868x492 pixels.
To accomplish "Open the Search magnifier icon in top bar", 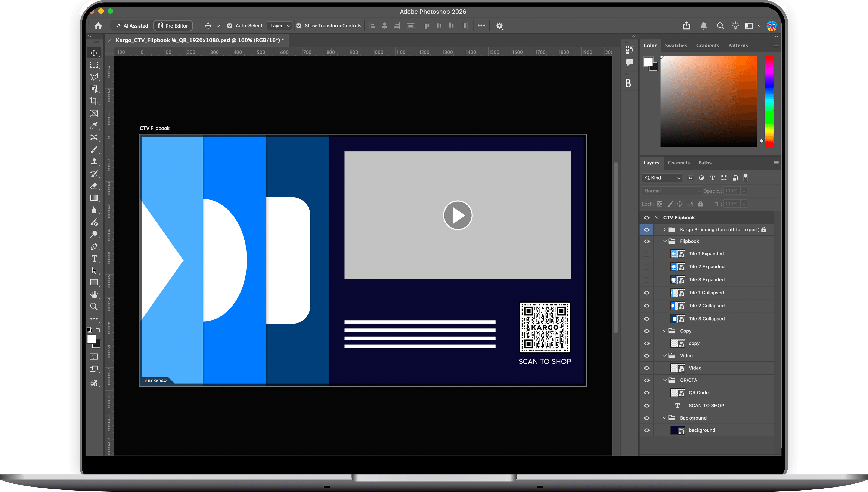I will (720, 26).
